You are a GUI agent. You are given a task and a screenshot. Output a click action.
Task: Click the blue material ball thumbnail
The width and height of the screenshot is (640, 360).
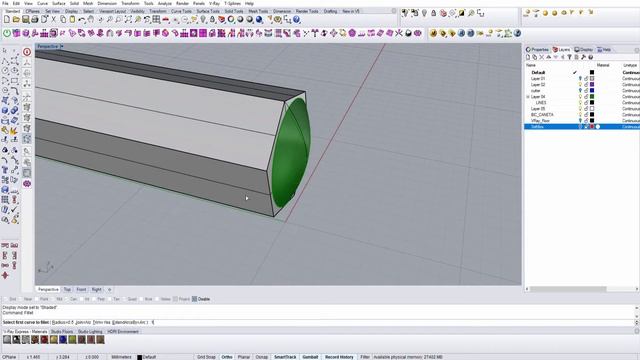(63, 340)
